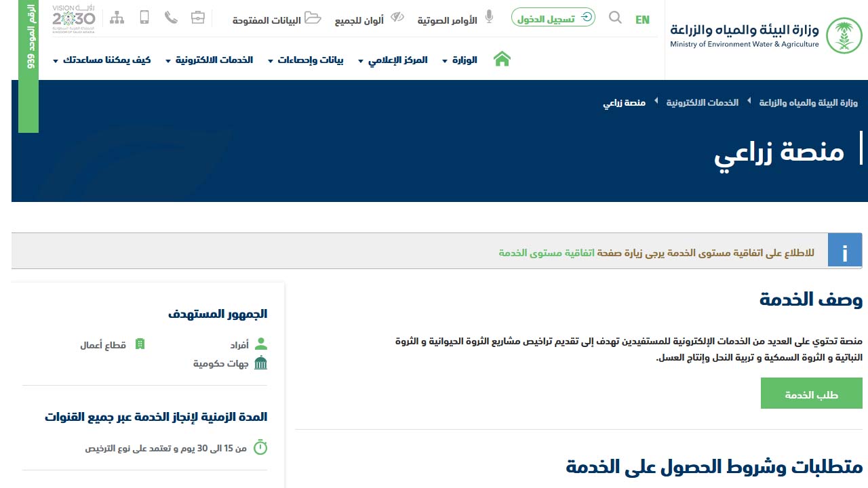The height and width of the screenshot is (488, 868).
Task: Click المدة الزمنية لإنجاز الخدمة heading
Action: (x=156, y=417)
